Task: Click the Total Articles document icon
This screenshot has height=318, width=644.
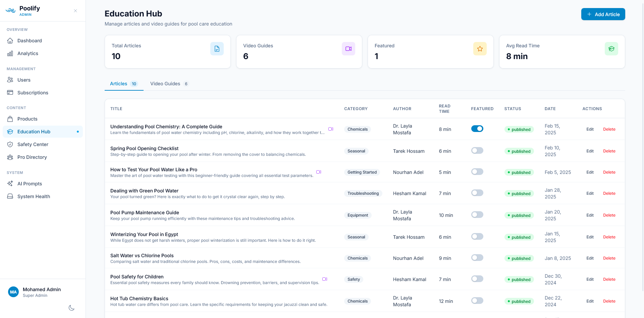Action: (217, 49)
